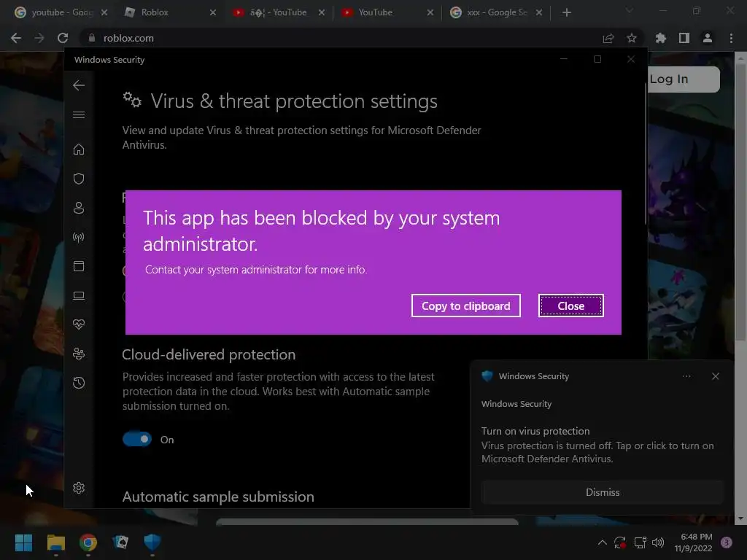Toggle Chrome side panel icon

[684, 38]
